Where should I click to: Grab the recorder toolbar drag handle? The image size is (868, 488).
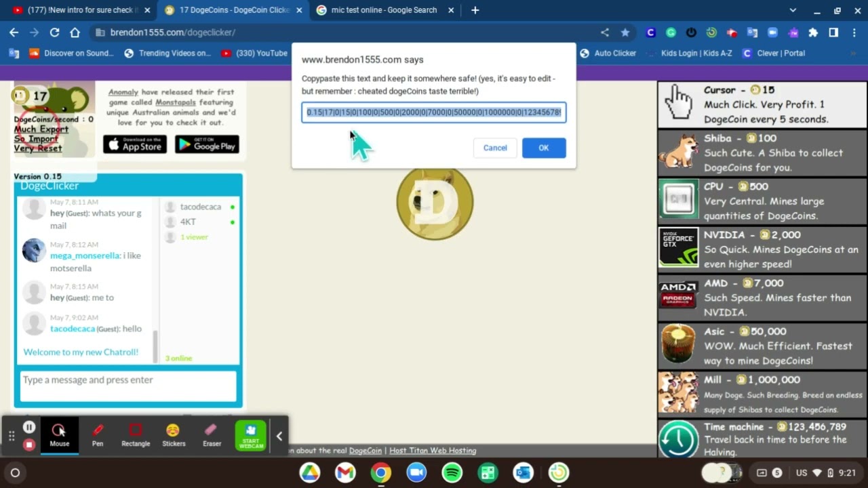coord(12,436)
